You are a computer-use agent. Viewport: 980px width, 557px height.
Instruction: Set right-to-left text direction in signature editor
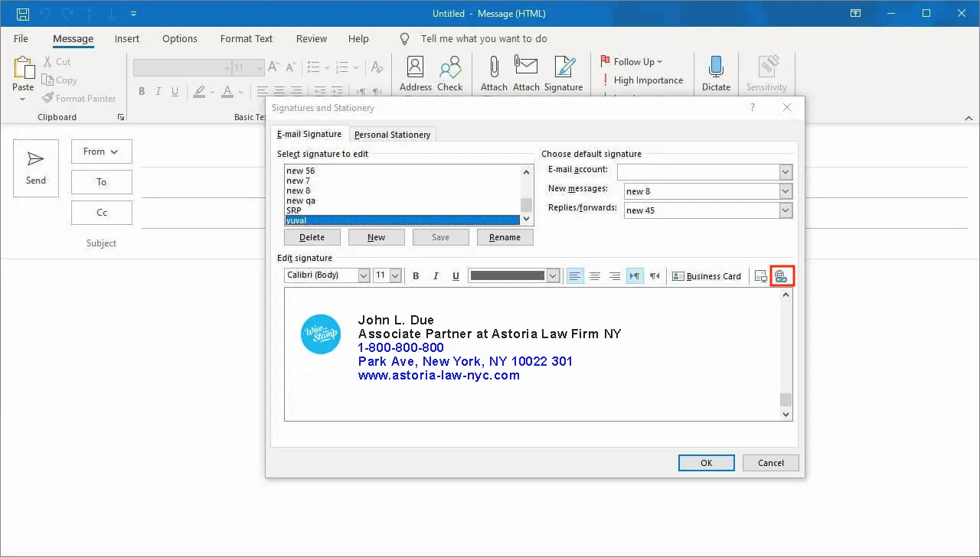[x=655, y=276]
